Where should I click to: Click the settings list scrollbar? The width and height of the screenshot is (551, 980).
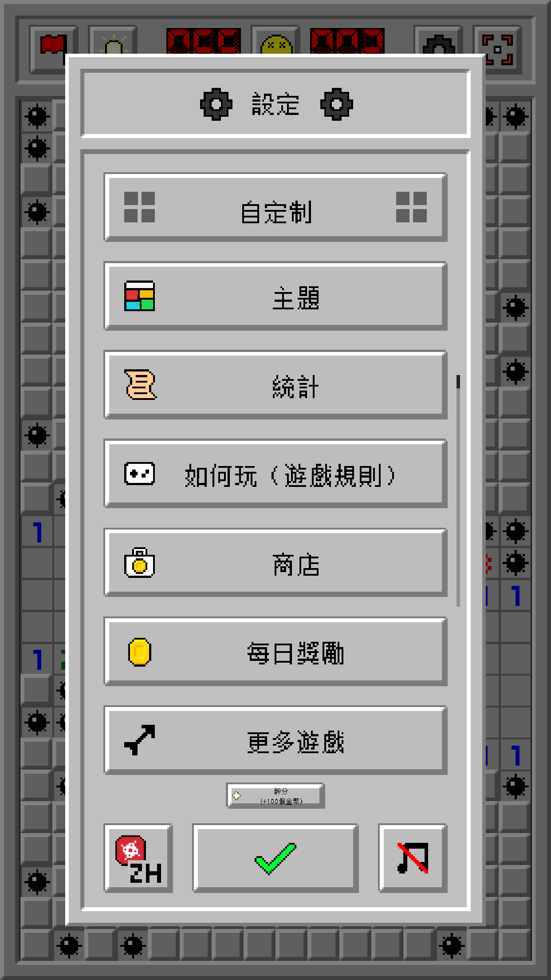click(458, 490)
